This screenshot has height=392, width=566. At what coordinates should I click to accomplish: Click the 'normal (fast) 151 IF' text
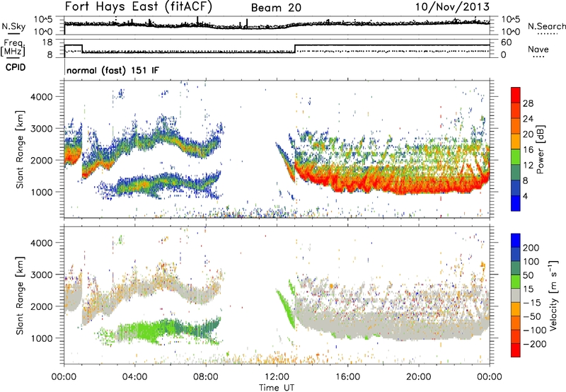(x=112, y=70)
